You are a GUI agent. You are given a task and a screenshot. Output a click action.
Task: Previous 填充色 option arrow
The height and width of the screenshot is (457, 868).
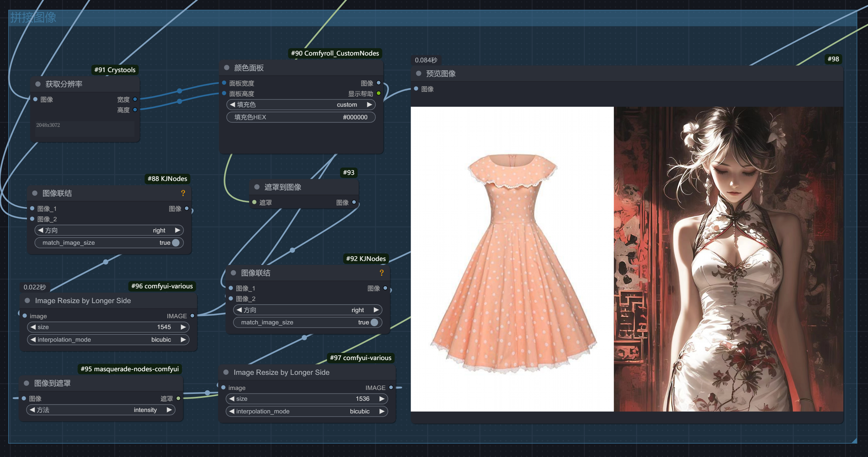click(x=233, y=105)
